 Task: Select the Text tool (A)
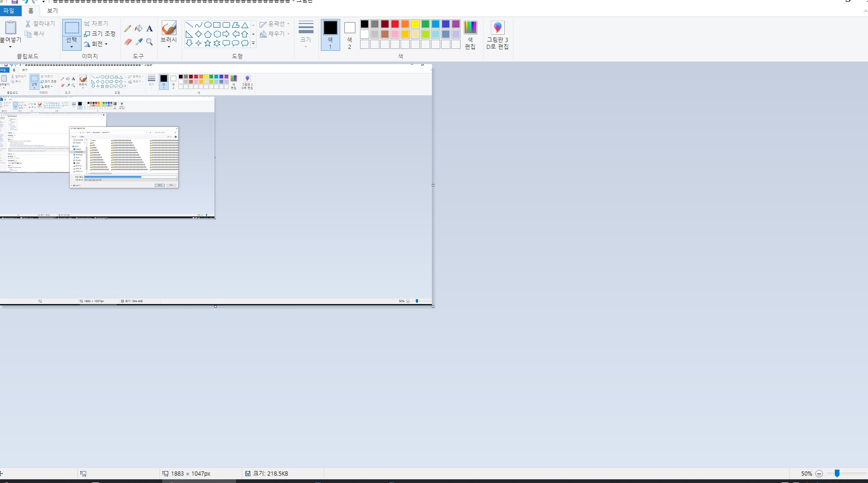point(149,29)
